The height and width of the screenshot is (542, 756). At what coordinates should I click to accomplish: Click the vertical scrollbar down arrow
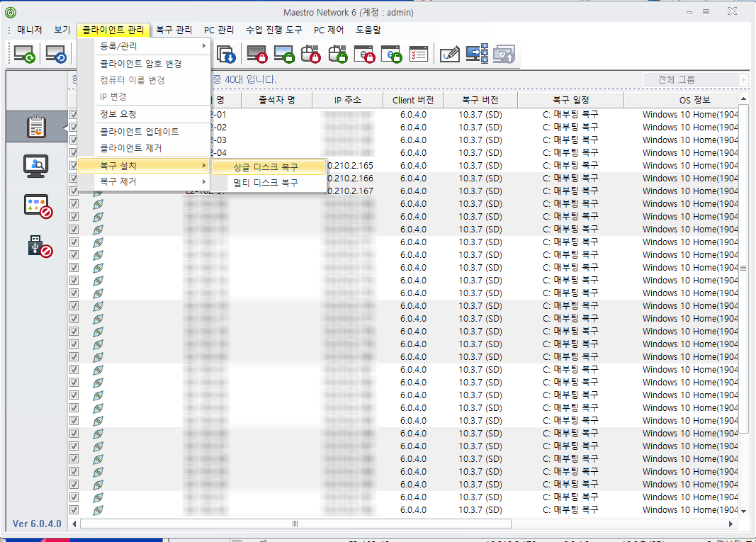[x=743, y=511]
